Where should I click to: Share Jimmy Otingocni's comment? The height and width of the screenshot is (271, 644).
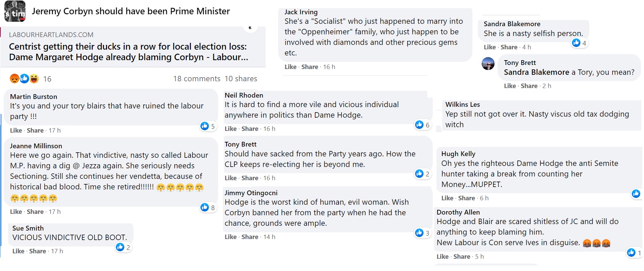pyautogui.click(x=250, y=237)
